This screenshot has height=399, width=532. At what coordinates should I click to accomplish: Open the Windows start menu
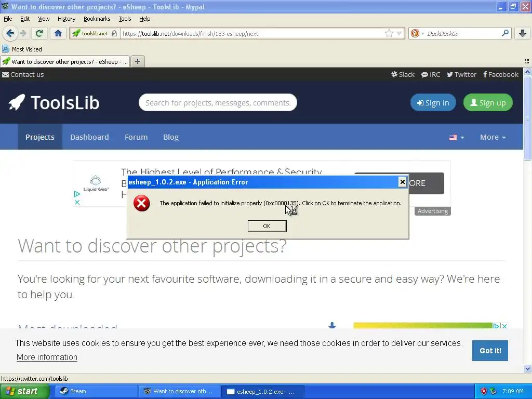tap(24, 391)
